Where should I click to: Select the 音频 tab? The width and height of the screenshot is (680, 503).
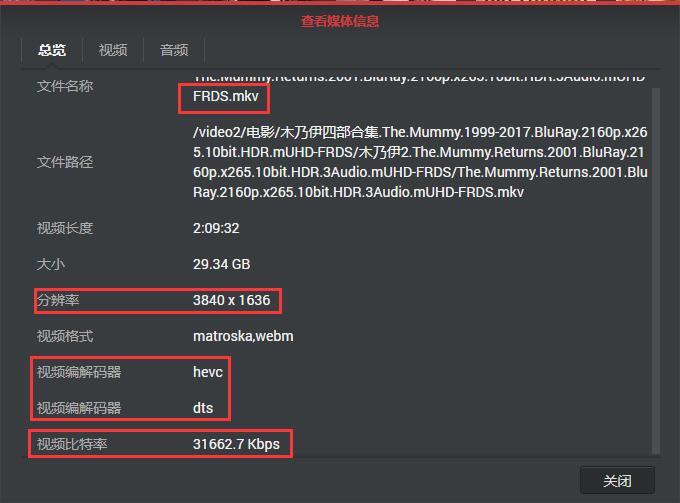(174, 50)
